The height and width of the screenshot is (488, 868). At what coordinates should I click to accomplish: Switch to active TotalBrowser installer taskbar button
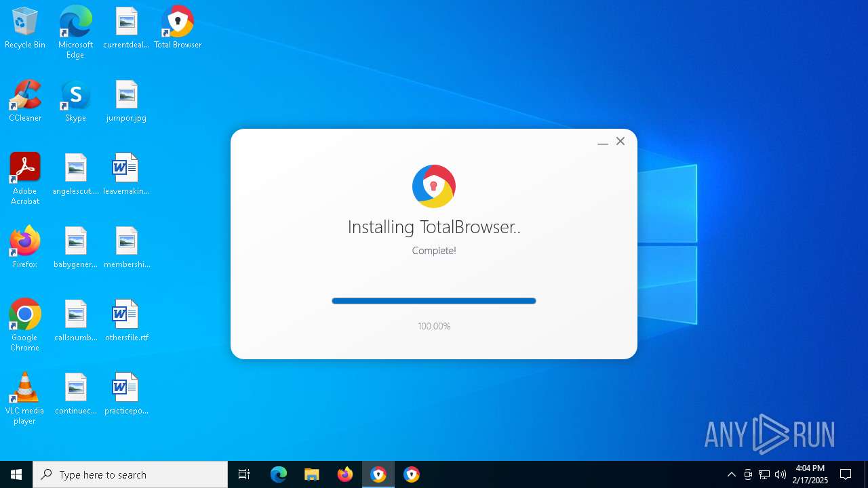378,474
